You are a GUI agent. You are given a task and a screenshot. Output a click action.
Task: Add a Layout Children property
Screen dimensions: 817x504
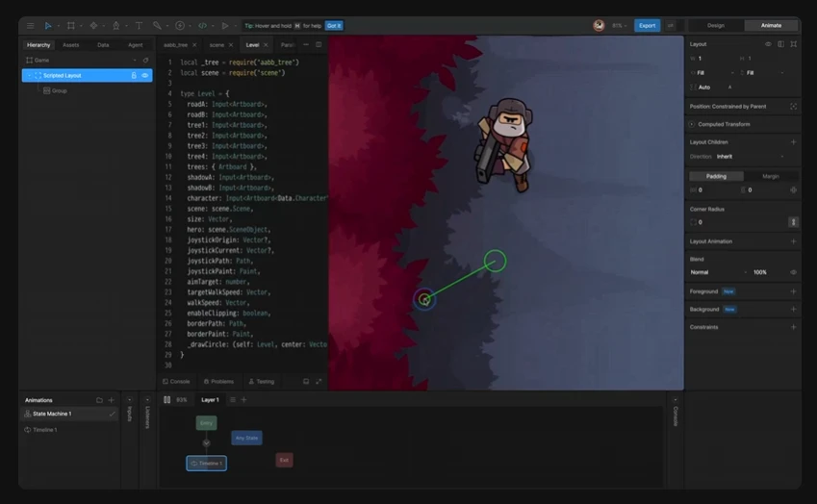[793, 142]
